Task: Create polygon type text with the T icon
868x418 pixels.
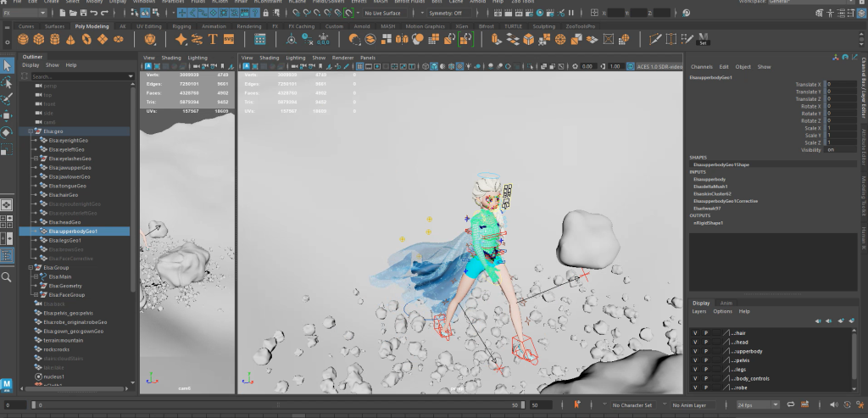Action: tap(213, 39)
